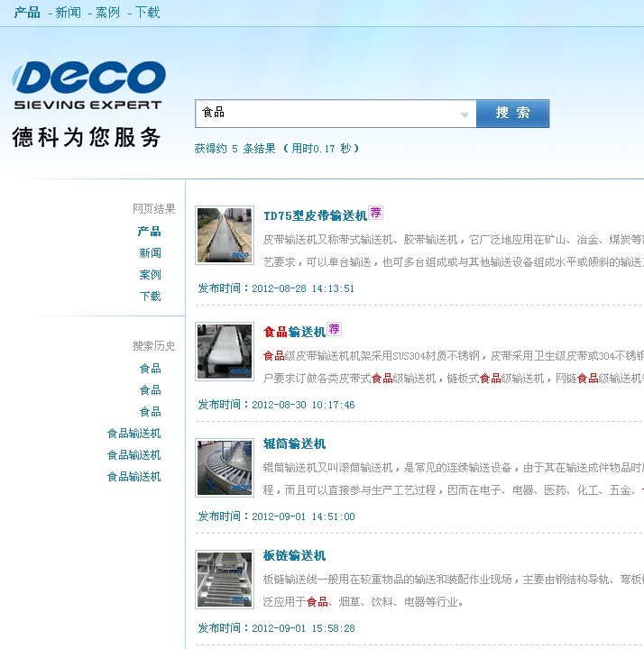Open the 食品输送机 product thumbnail
The height and width of the screenshot is (649, 644).
tap(225, 351)
